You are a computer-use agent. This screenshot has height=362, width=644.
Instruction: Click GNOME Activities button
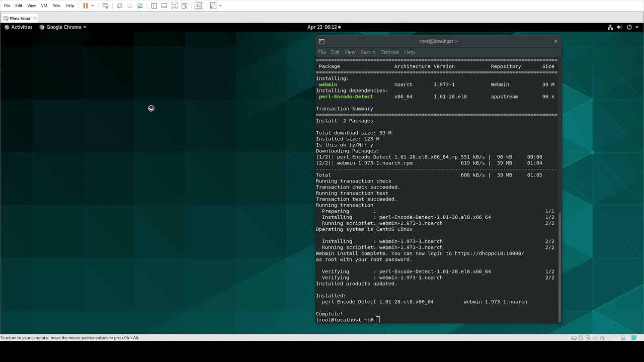pyautogui.click(x=19, y=27)
